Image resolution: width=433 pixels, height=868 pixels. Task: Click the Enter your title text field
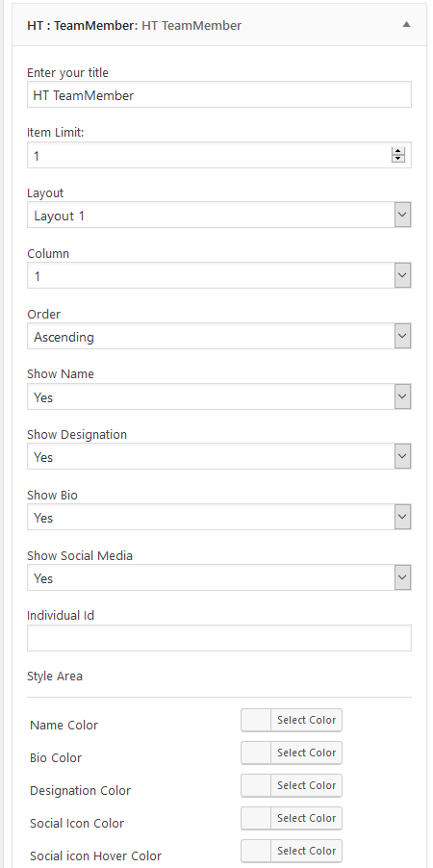coord(219,94)
